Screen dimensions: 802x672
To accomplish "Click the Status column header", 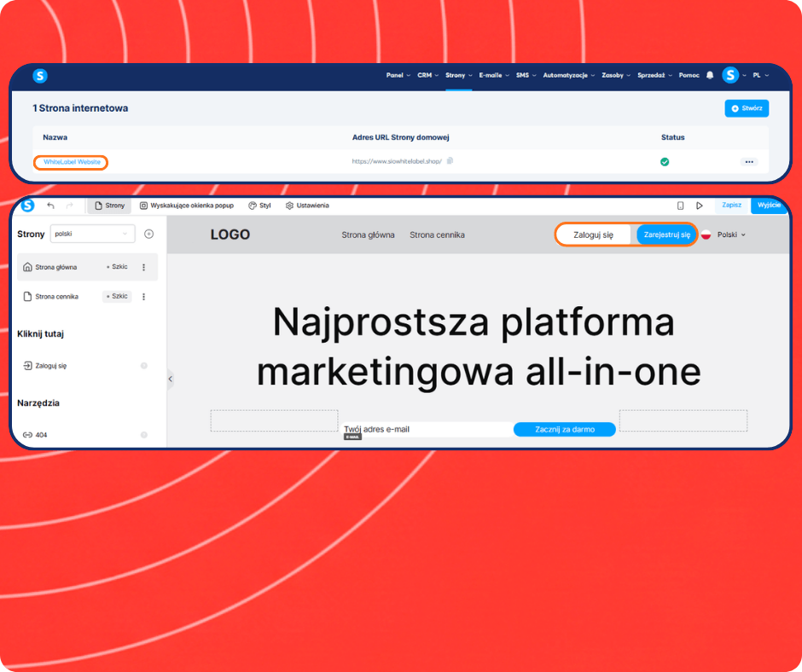I will 672,137.
